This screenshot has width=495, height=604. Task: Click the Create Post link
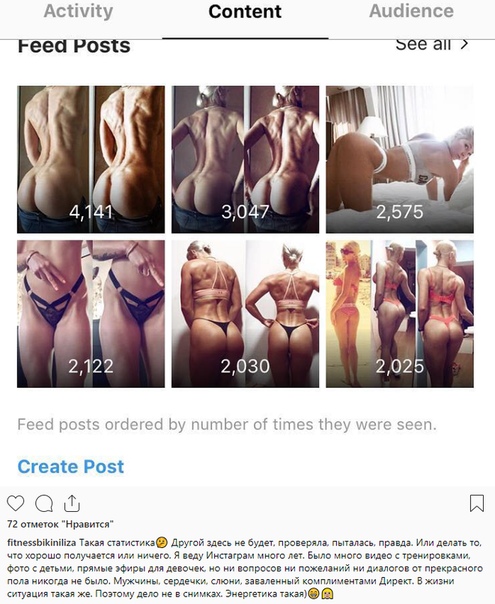71,466
